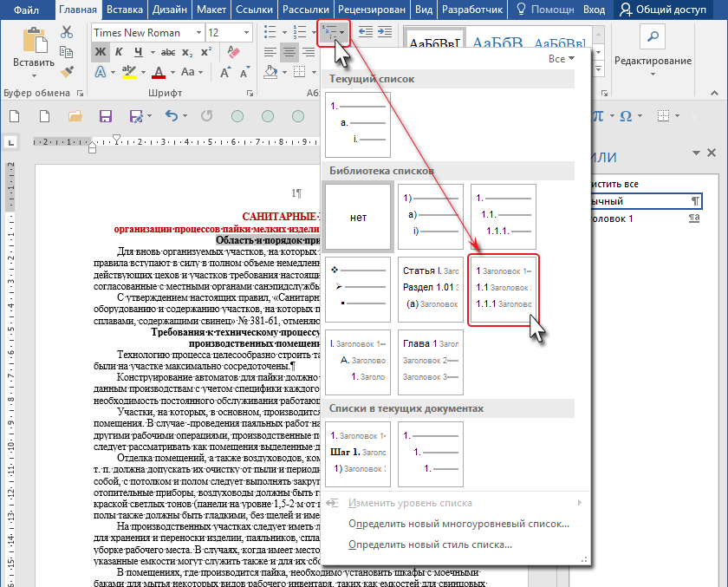Toggle Italic (К) formatting

tap(118, 52)
